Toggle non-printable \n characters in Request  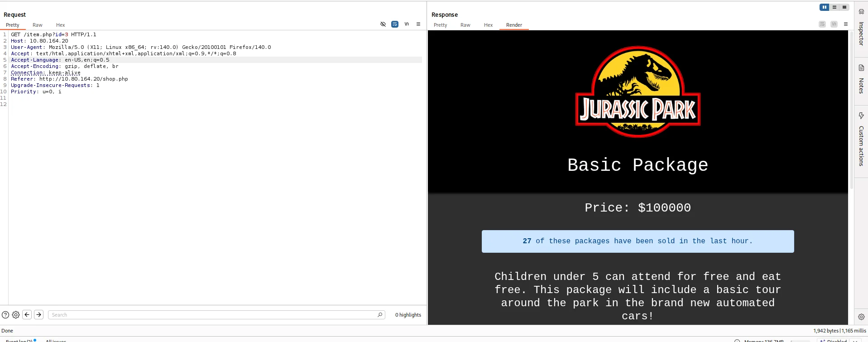407,24
